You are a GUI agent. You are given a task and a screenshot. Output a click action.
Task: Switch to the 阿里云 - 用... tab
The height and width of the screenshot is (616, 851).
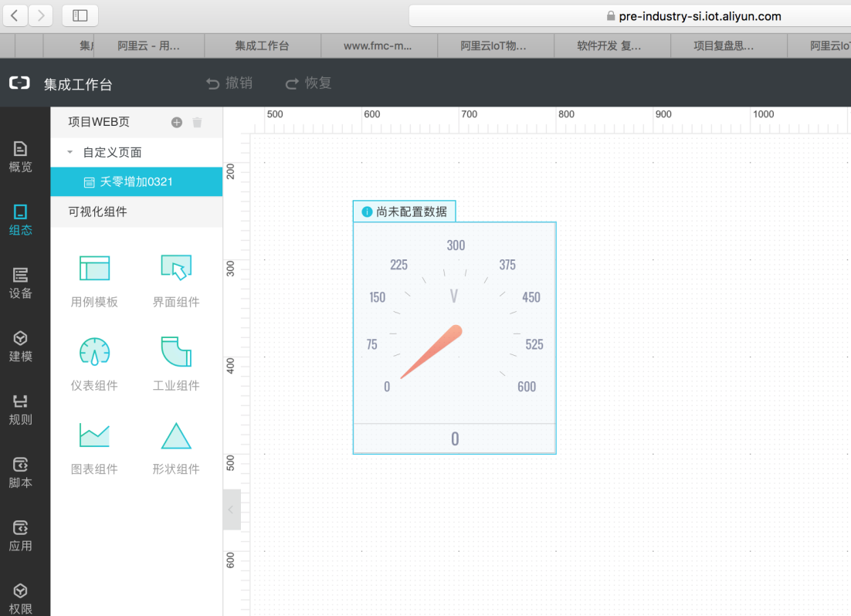(x=148, y=46)
